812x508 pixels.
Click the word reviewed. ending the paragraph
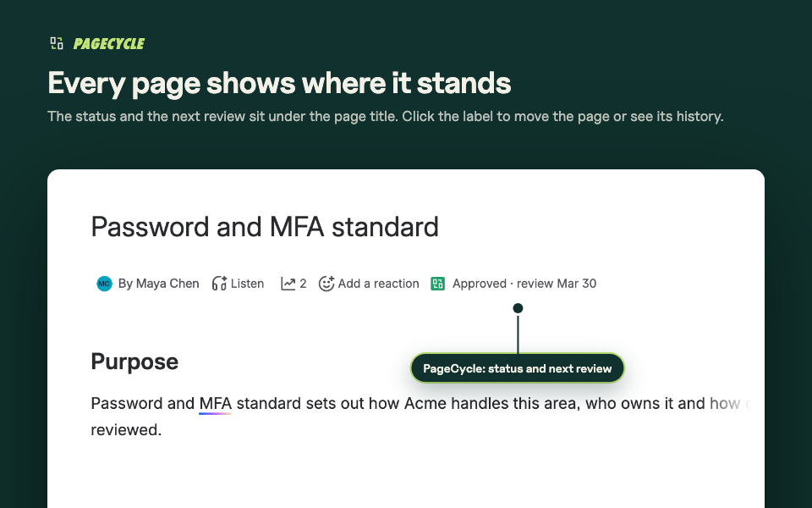(x=126, y=430)
